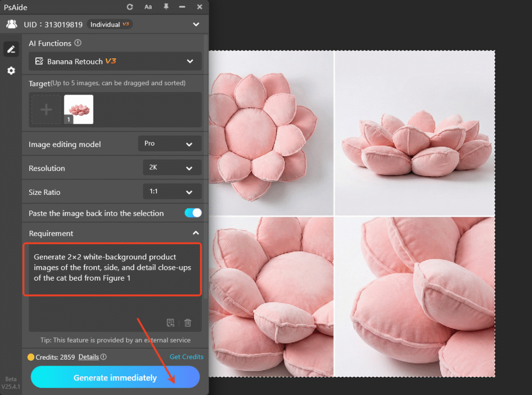Open the settings gear in sidebar

(11, 71)
